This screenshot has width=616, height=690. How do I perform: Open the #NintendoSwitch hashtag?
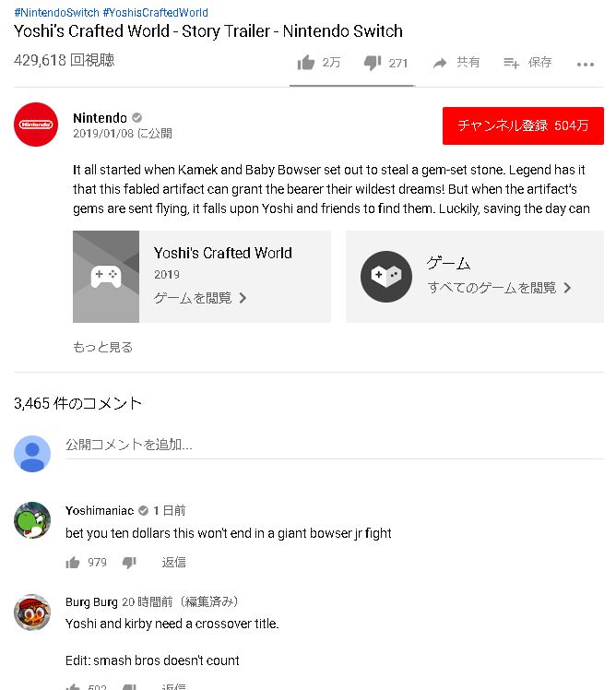click(x=57, y=12)
